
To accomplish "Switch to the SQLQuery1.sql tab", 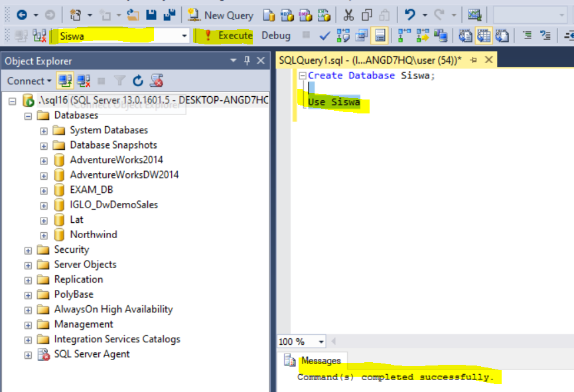I will [370, 60].
